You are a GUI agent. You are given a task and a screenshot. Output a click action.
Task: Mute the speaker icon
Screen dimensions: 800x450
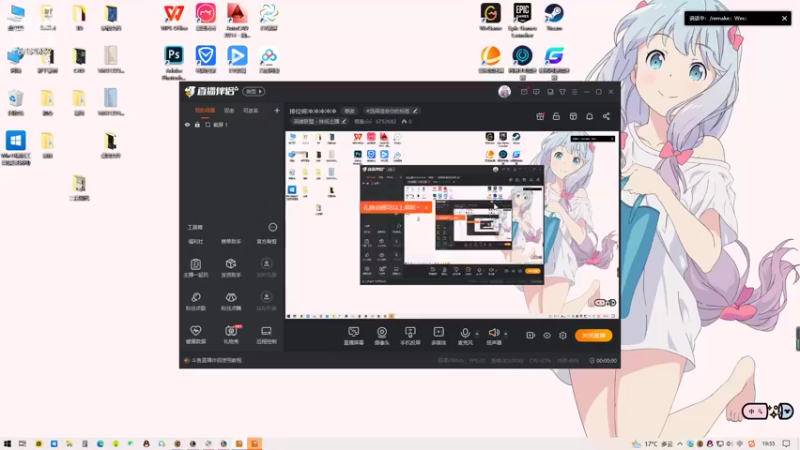[493, 333]
